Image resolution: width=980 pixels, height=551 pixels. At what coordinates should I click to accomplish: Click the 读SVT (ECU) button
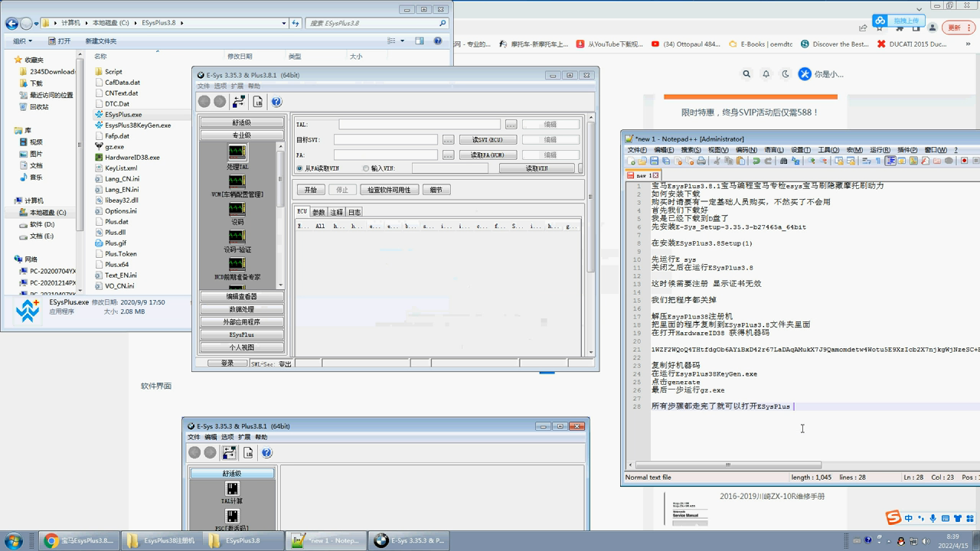[x=488, y=140]
